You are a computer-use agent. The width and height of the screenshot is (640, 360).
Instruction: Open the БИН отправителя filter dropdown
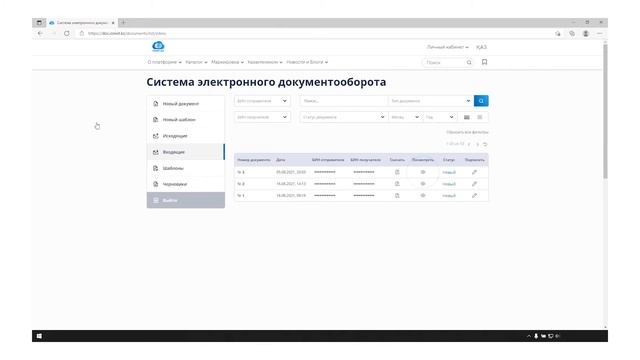click(x=262, y=101)
